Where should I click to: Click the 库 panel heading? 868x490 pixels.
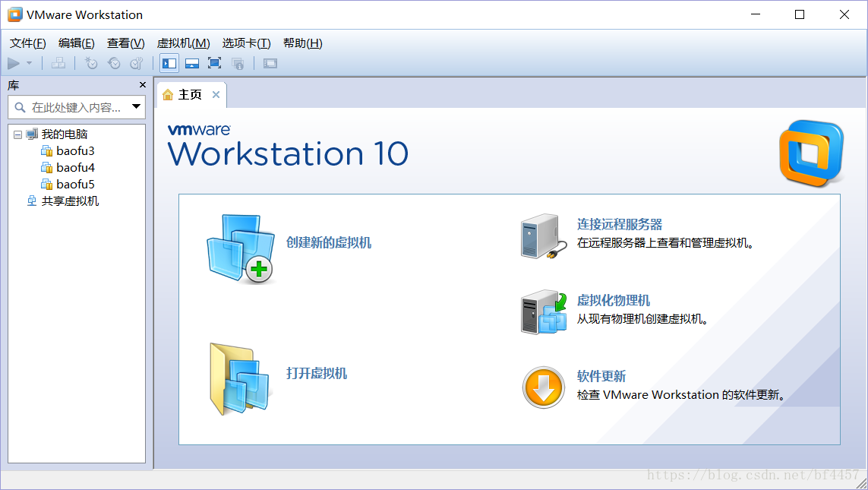click(x=13, y=85)
